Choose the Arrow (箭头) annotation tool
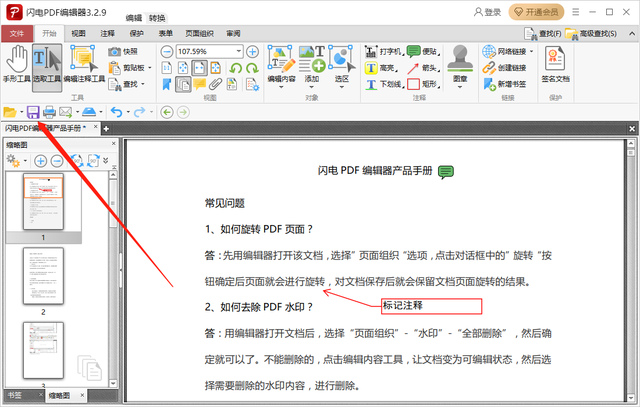Screen dimensions: 640x407 423,68
